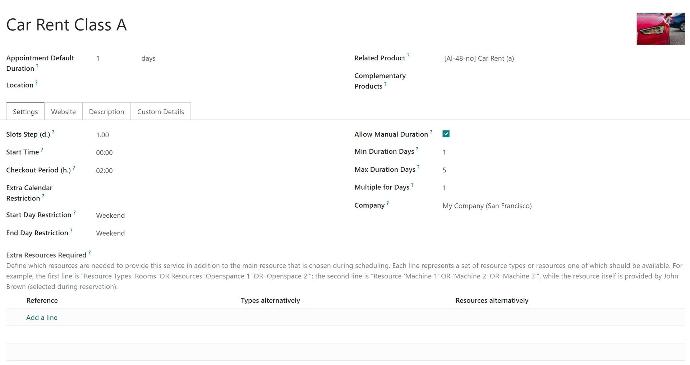
Task: Open the Related Product field
Action: 479,58
